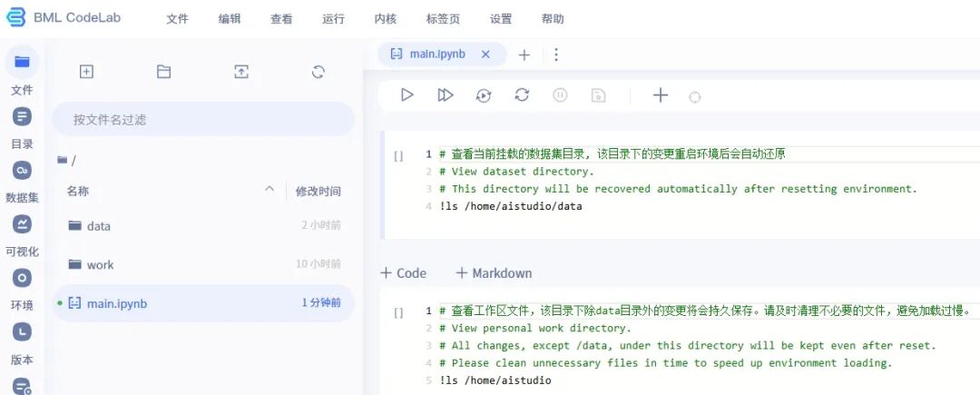Screen dimensions: 980x395
Task: Open the 标签页 menu
Action: pos(443,19)
